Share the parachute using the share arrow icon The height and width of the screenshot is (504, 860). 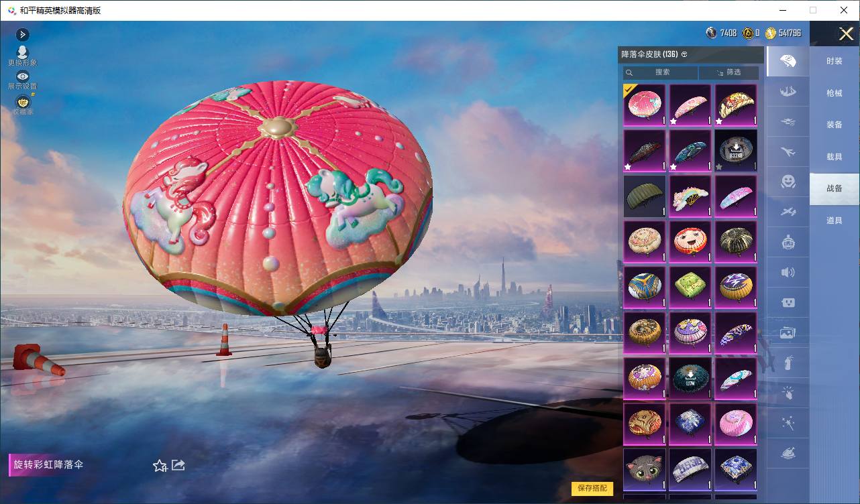tap(178, 464)
